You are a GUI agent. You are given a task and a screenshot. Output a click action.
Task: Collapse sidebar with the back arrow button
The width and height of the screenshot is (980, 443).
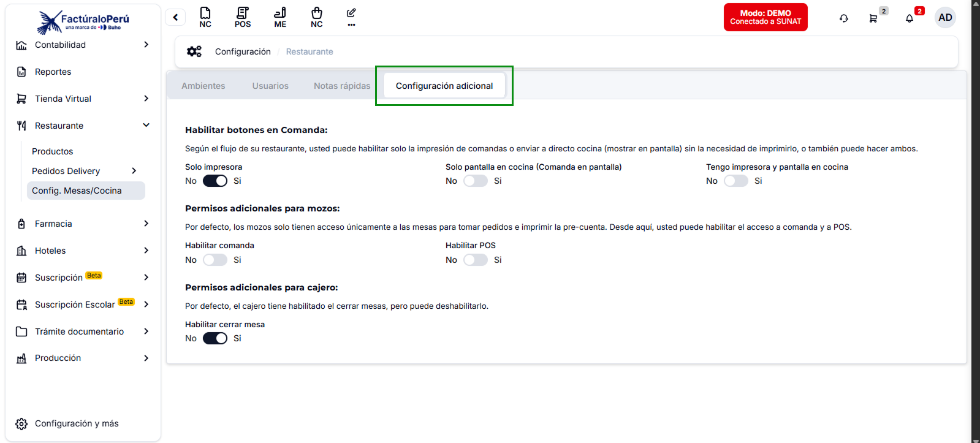click(175, 17)
